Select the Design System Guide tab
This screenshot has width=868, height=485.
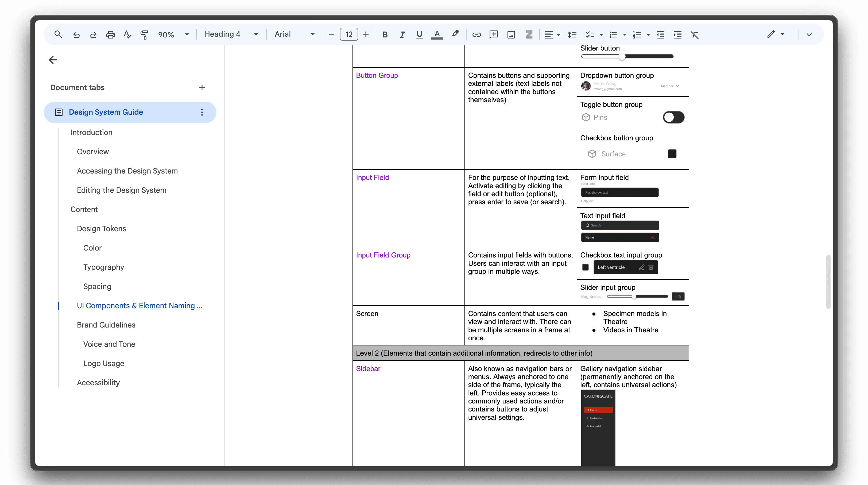click(106, 112)
